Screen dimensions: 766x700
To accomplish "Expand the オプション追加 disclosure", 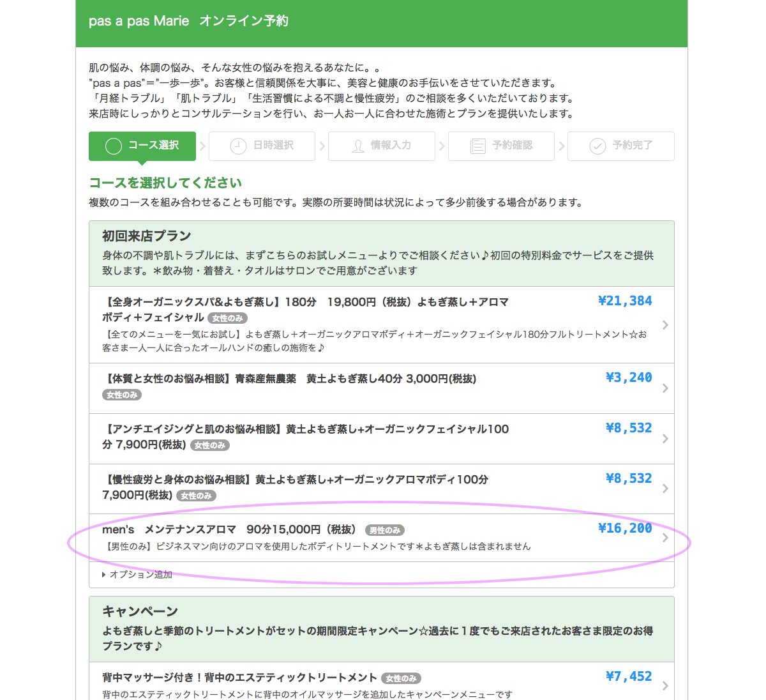I will click(137, 575).
